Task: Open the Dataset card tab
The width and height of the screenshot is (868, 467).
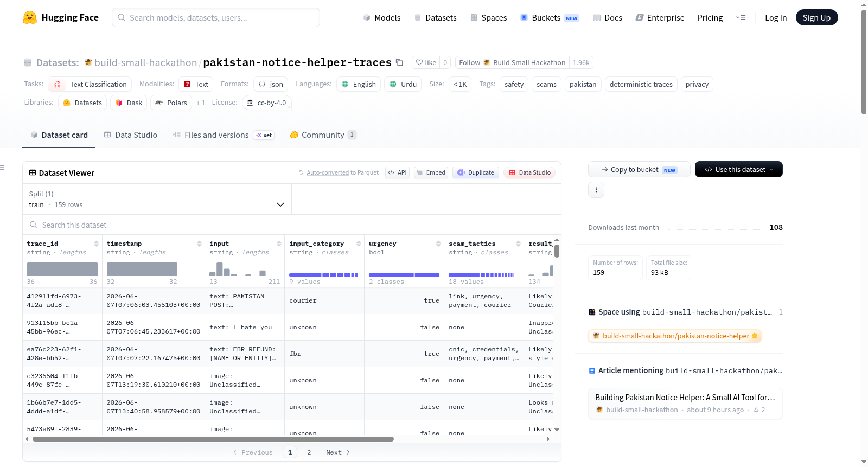Action: point(59,135)
